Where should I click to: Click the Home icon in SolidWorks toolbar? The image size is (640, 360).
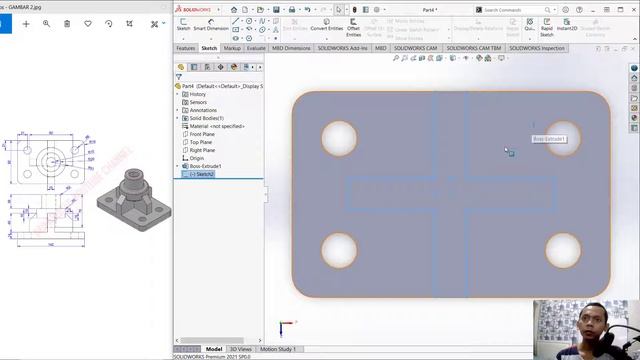point(233,9)
